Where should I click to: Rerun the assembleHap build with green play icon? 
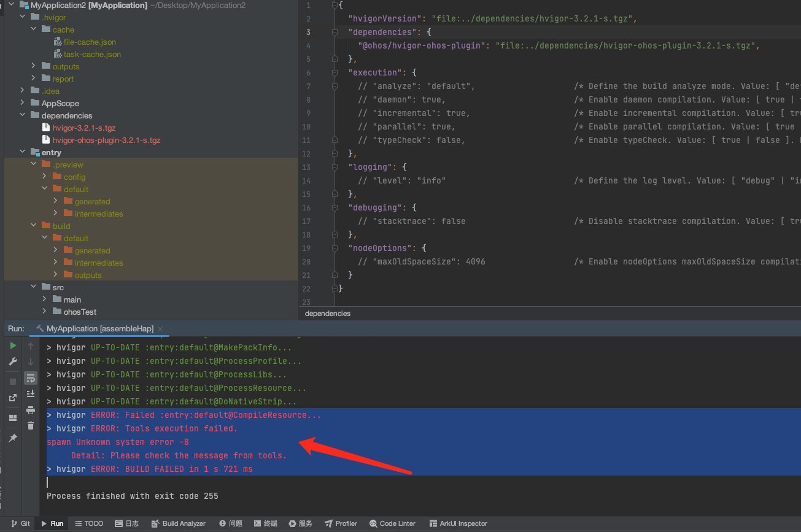(13, 345)
